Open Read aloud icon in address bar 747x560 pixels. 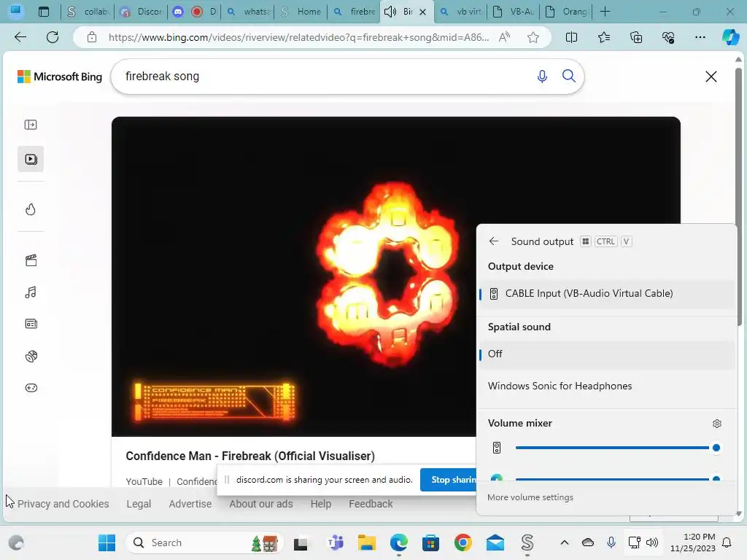tap(504, 37)
